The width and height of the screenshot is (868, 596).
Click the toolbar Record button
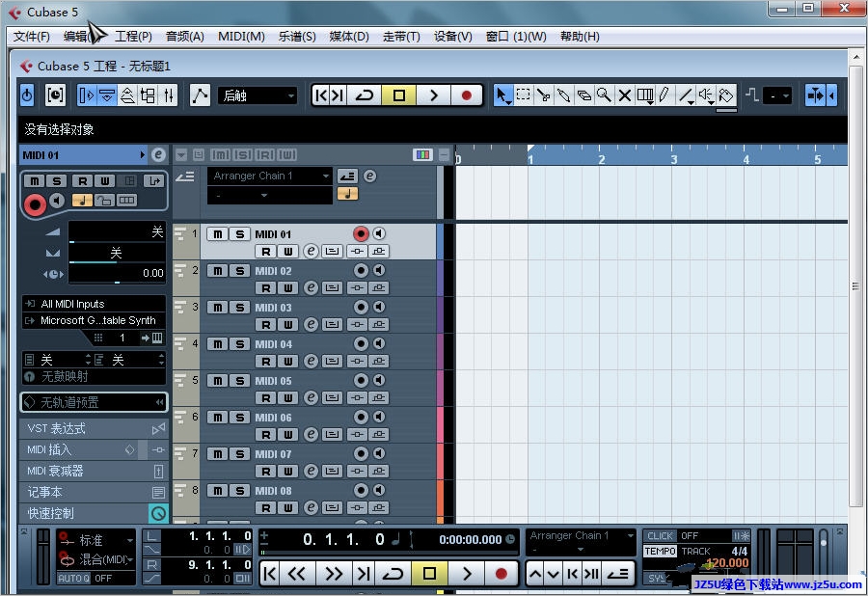tap(466, 95)
